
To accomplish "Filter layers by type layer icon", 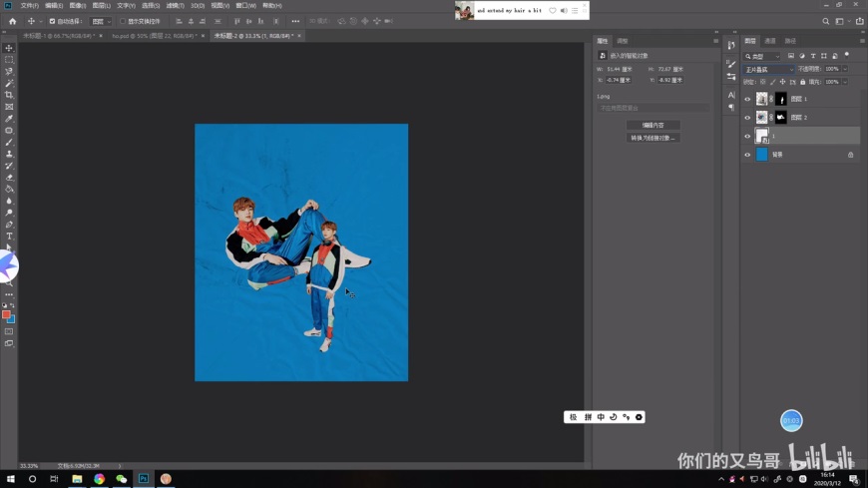I will (813, 56).
